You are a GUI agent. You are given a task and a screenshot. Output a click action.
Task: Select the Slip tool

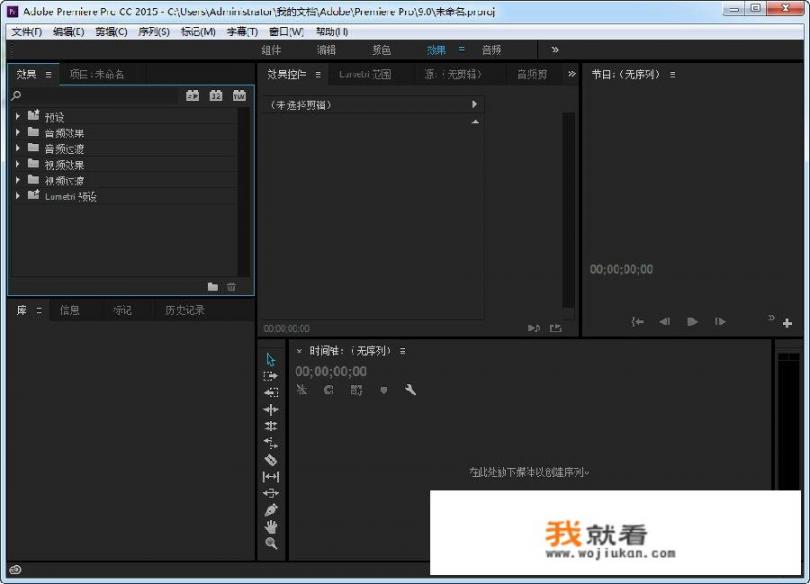[x=271, y=477]
